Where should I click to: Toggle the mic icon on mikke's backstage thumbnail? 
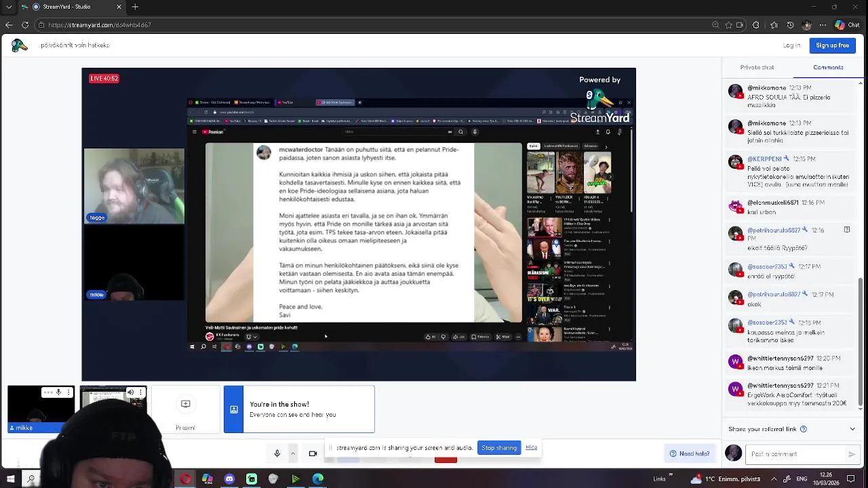[x=58, y=392]
